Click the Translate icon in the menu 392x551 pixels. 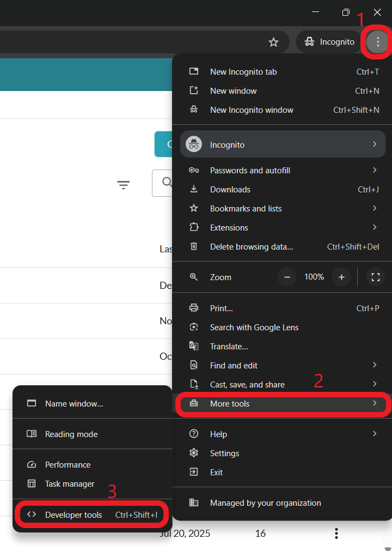(x=194, y=346)
